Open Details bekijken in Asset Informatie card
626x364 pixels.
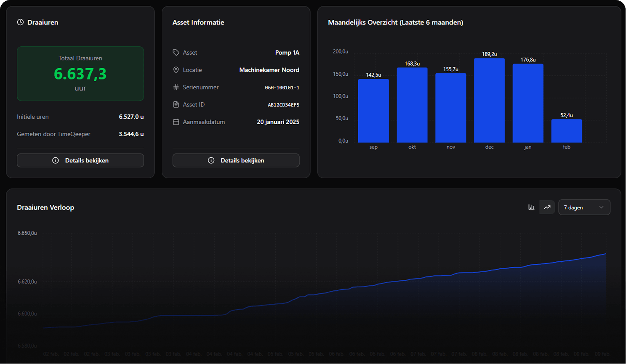[x=236, y=160]
